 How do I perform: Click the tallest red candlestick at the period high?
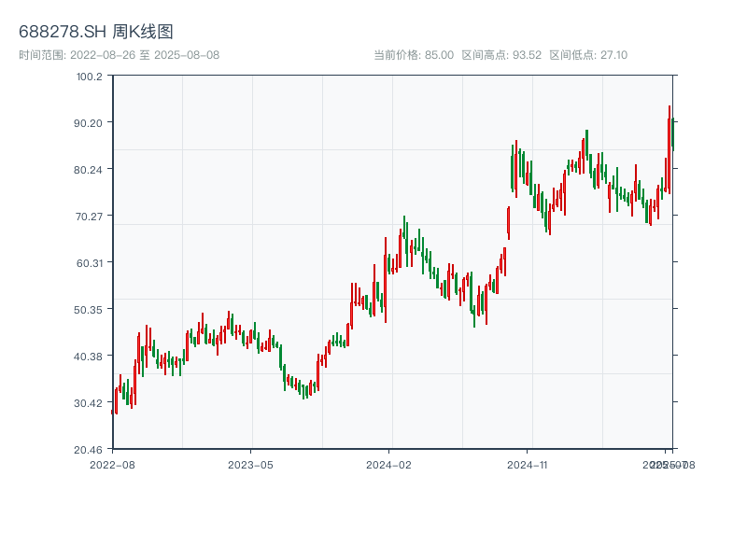tap(669, 149)
